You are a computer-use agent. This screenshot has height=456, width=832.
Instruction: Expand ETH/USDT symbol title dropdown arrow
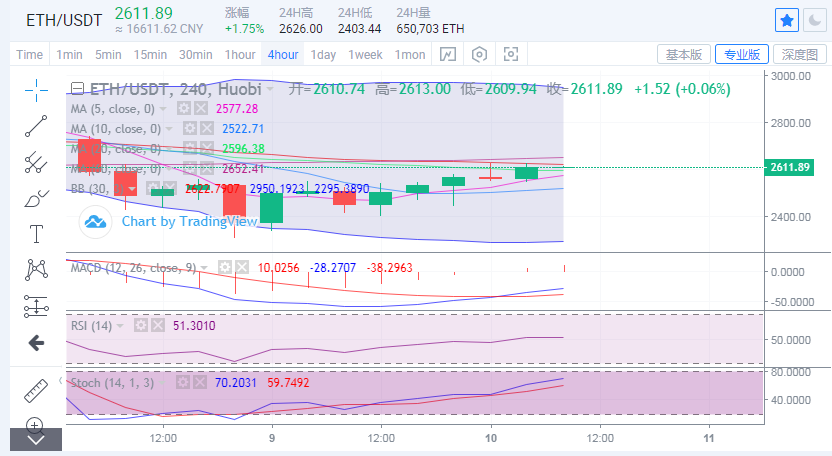point(270,89)
